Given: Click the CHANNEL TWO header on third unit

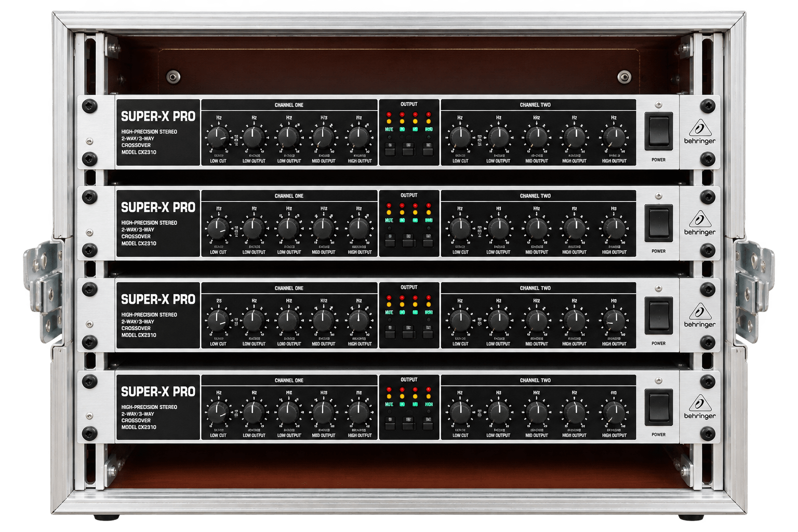Looking at the screenshot, I should click(x=535, y=288).
